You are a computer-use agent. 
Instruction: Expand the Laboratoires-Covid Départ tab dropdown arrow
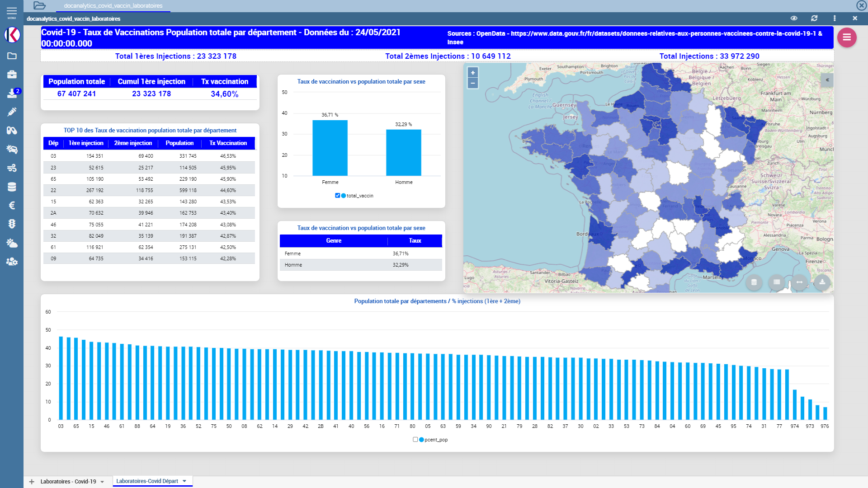184,481
